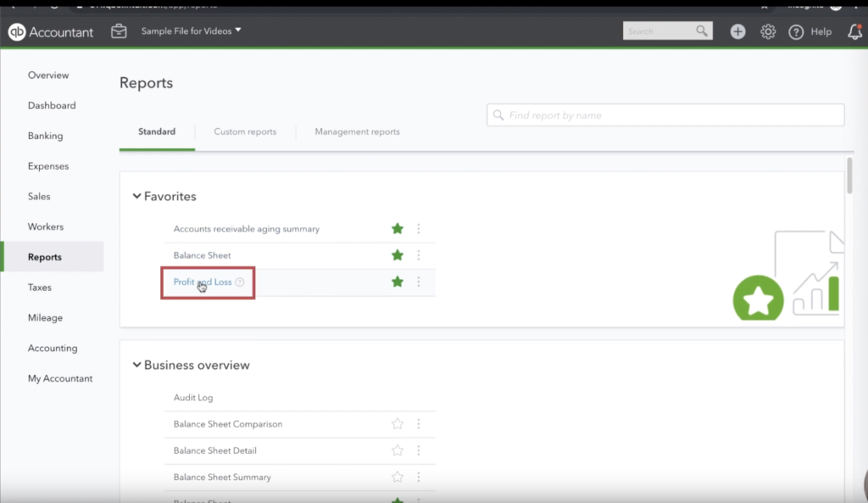The height and width of the screenshot is (503, 868).
Task: Click the reports list vertical scrollbar
Action: [849, 175]
